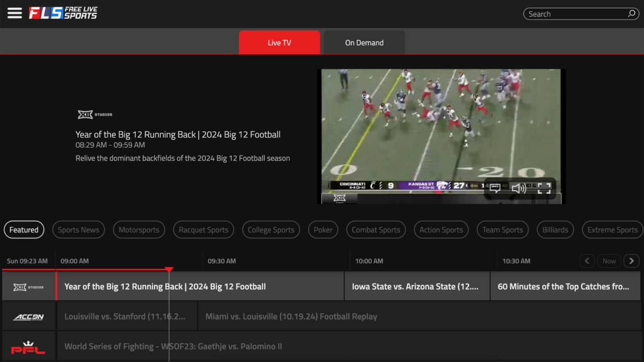Click the forward chevron for later times
The width and height of the screenshot is (644, 362).
coord(631,260)
